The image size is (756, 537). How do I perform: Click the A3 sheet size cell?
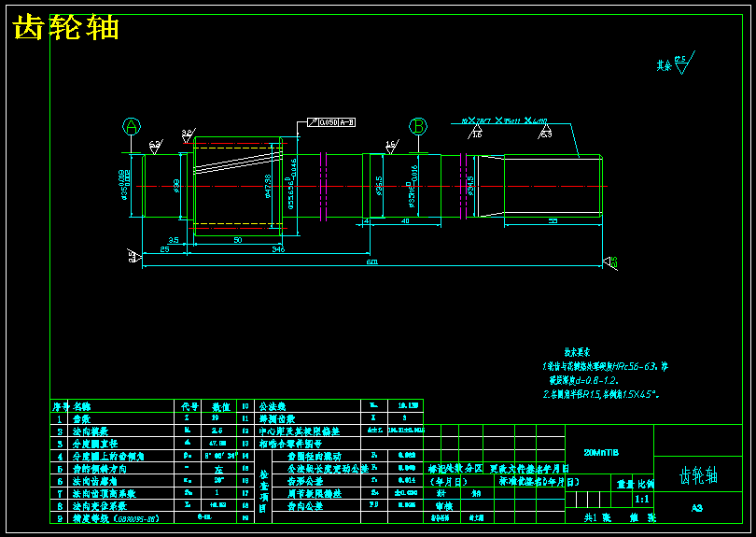click(x=697, y=508)
